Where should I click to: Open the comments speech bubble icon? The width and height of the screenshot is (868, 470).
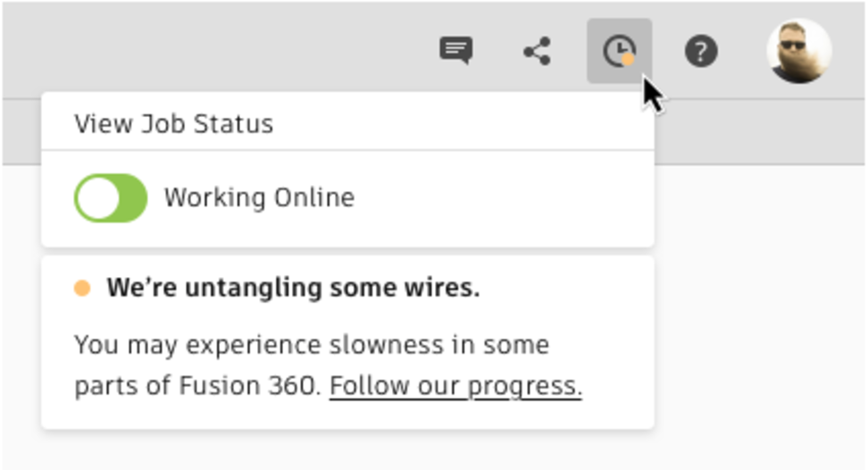[456, 51]
